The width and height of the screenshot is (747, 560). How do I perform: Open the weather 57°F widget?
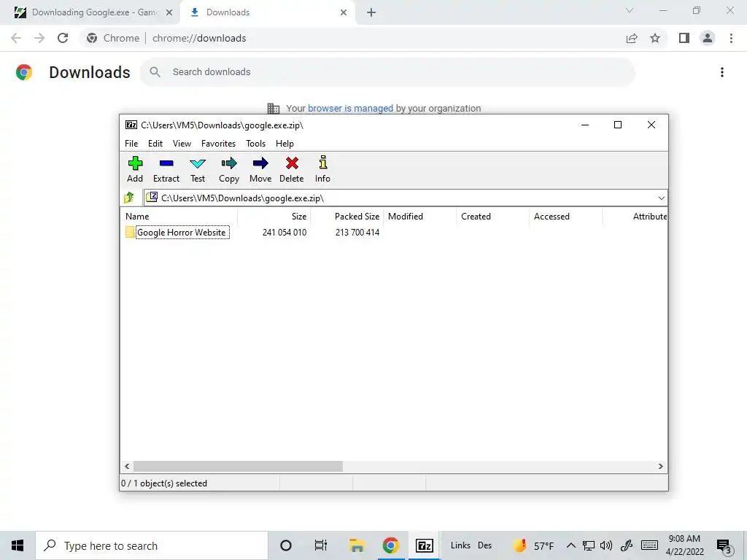(533, 545)
